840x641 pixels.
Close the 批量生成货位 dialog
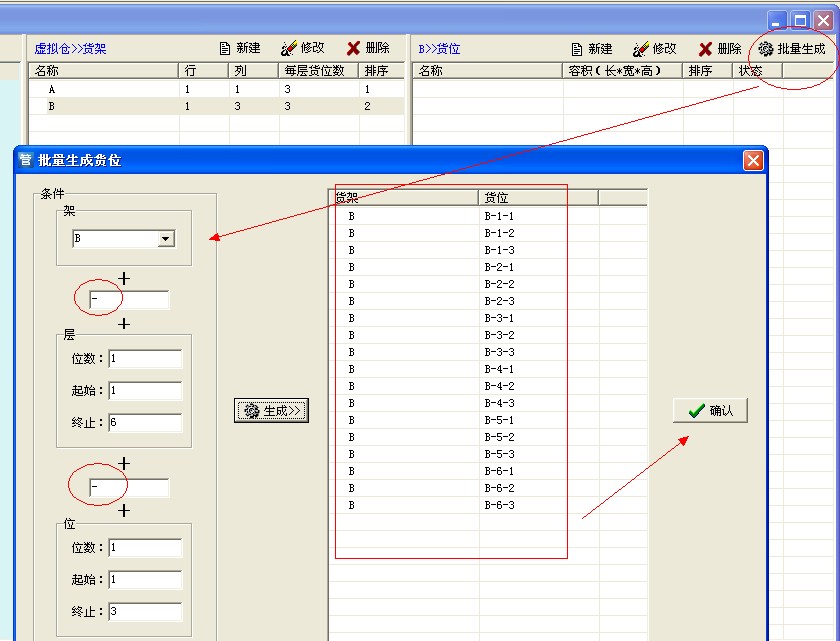(x=753, y=160)
